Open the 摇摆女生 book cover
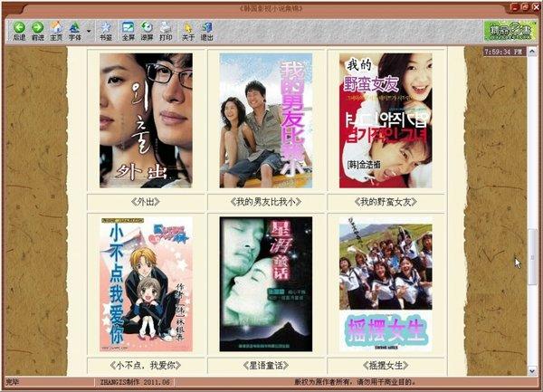The image size is (543, 392). (x=386, y=284)
